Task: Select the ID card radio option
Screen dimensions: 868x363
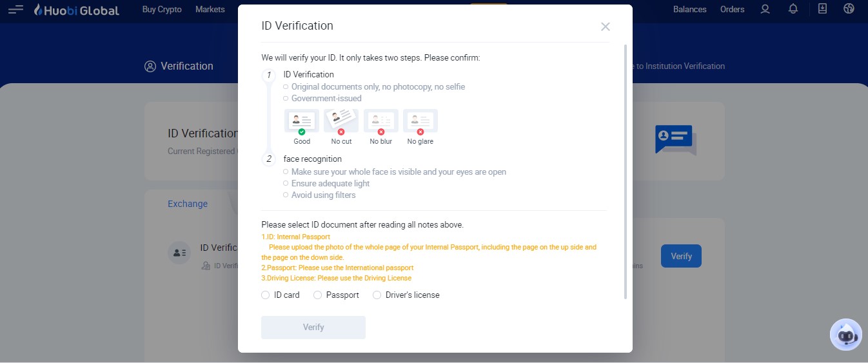Action: pyautogui.click(x=266, y=295)
